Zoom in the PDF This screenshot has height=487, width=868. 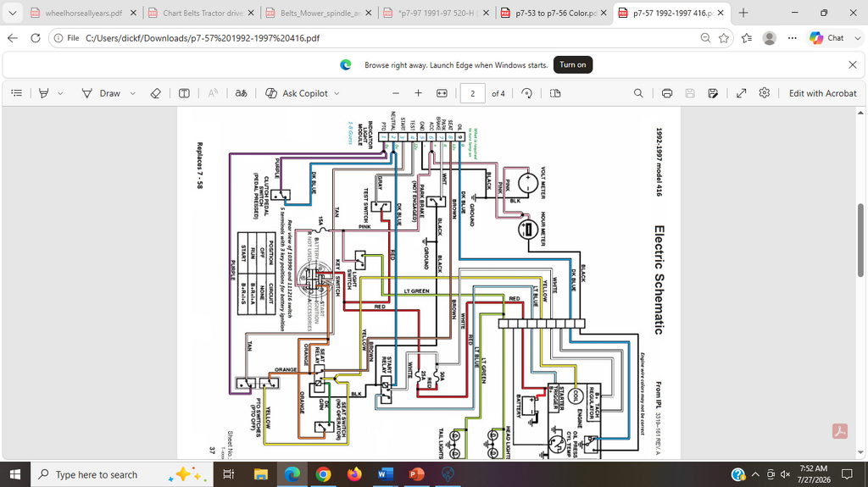(x=419, y=93)
